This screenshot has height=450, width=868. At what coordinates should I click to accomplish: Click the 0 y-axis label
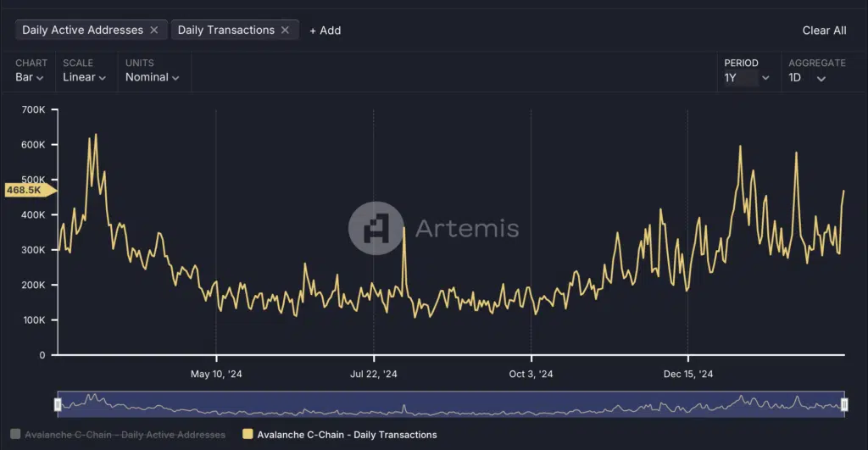(x=42, y=355)
